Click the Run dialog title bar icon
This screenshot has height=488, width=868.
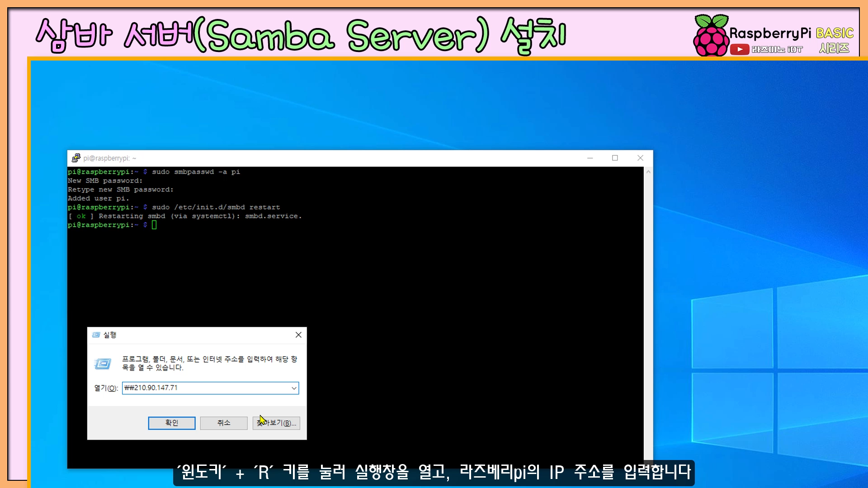tap(96, 335)
